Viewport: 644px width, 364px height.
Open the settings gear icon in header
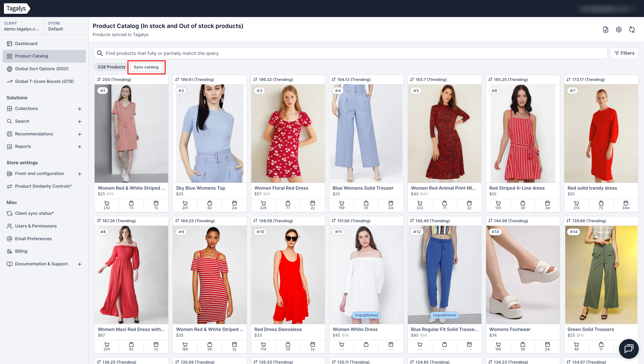point(618,30)
